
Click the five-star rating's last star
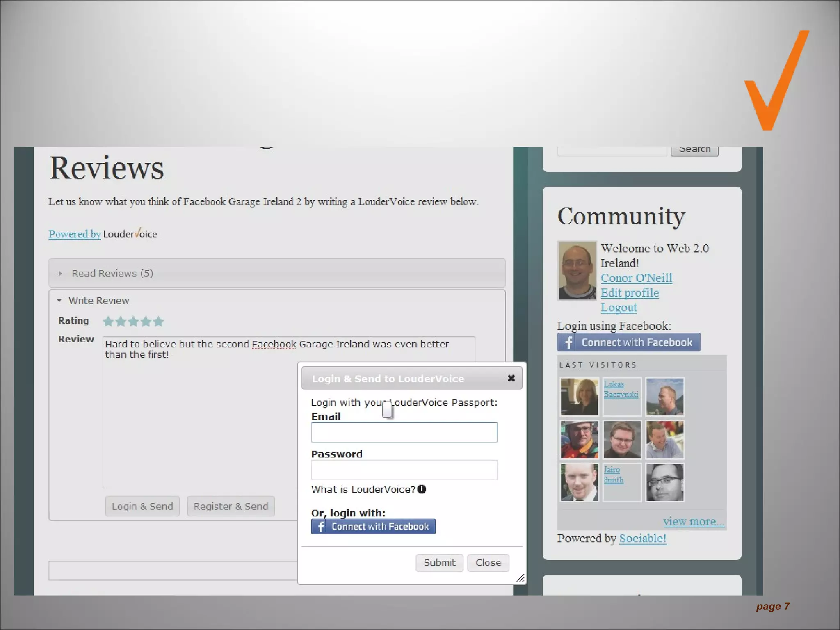click(x=158, y=322)
